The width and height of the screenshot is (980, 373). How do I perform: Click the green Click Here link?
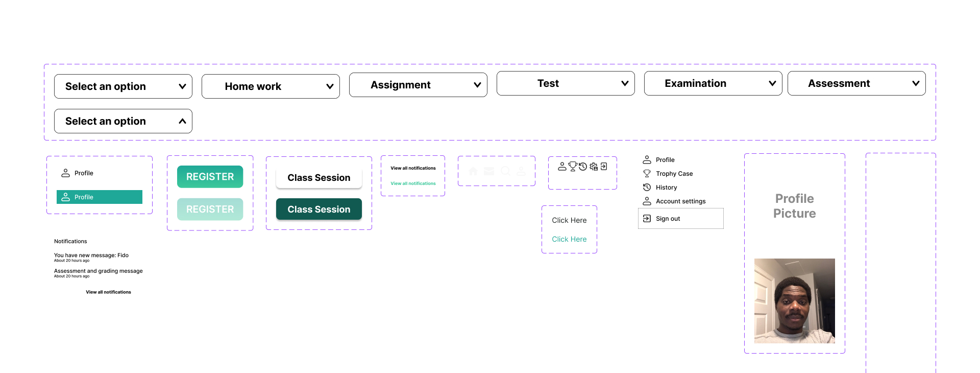(569, 239)
